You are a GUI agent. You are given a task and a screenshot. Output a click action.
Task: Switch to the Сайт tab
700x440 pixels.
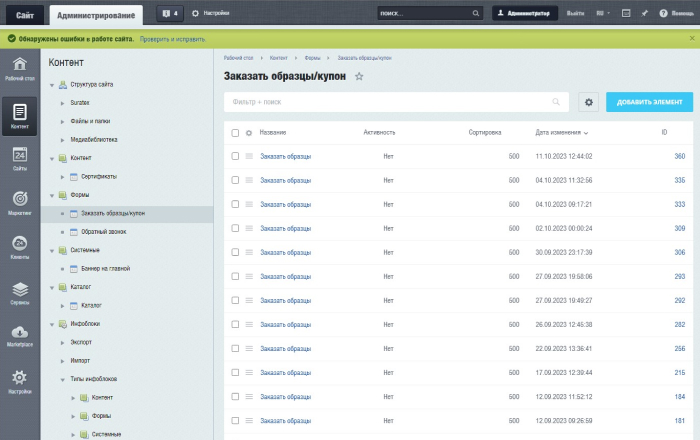tap(25, 15)
